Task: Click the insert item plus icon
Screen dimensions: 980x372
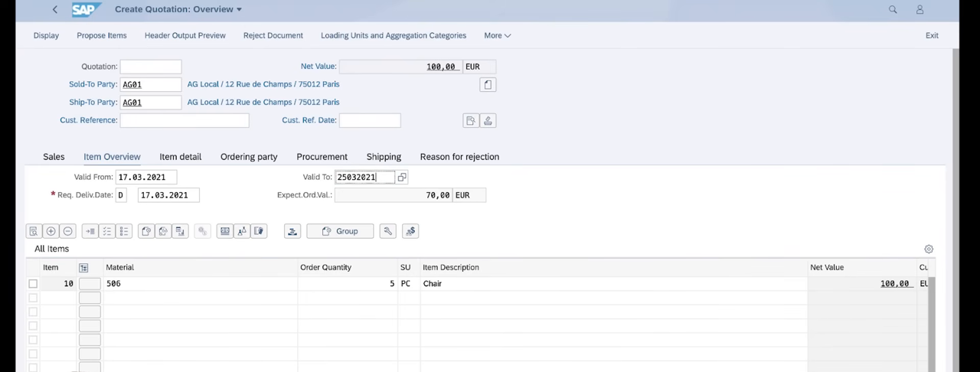Action: click(51, 231)
